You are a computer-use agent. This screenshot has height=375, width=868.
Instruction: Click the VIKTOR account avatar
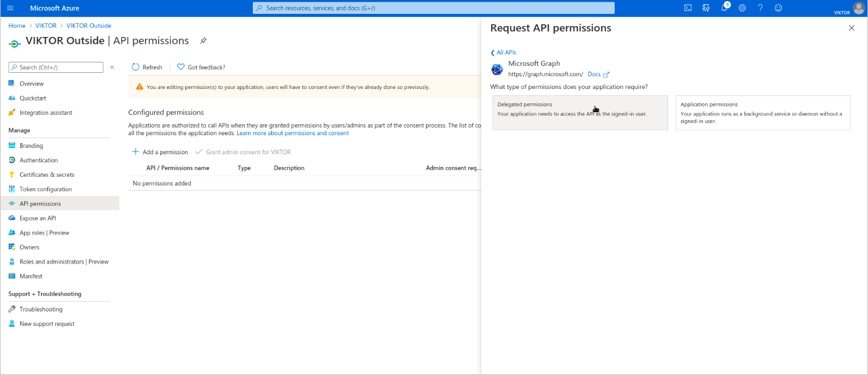coord(859,8)
